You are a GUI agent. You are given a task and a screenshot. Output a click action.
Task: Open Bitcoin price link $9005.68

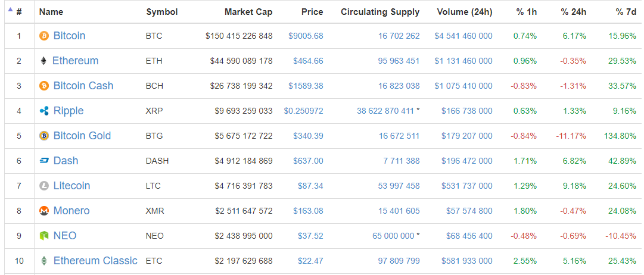[x=306, y=36]
